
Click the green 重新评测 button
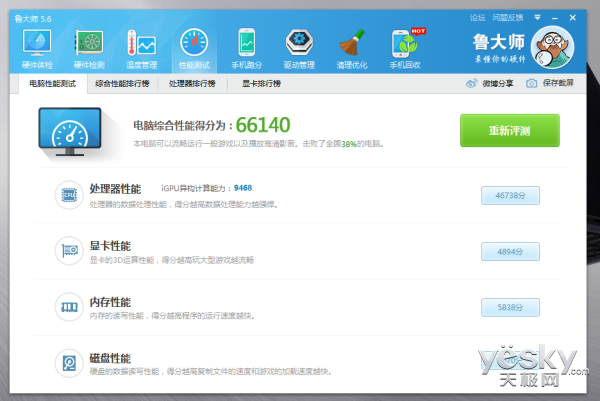[509, 130]
